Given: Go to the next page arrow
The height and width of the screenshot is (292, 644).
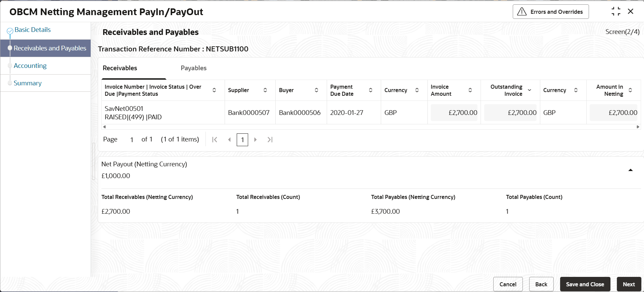Looking at the screenshot, I should [x=255, y=139].
